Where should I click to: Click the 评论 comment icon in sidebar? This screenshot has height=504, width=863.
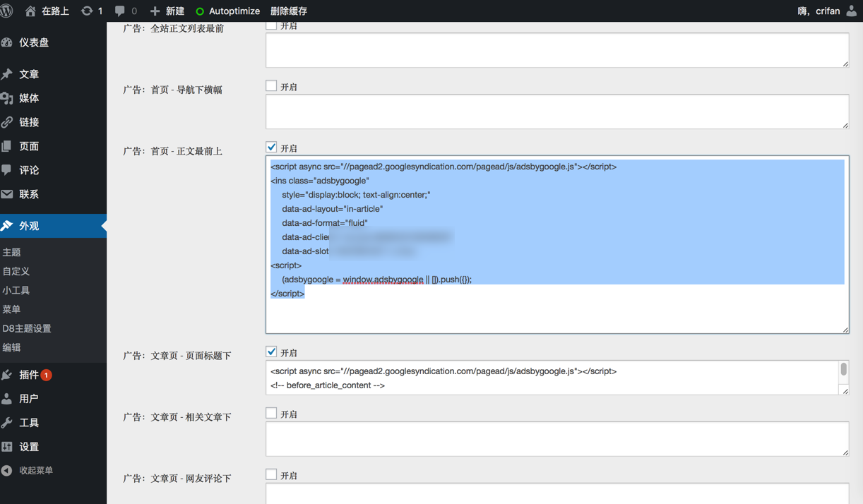click(x=7, y=170)
